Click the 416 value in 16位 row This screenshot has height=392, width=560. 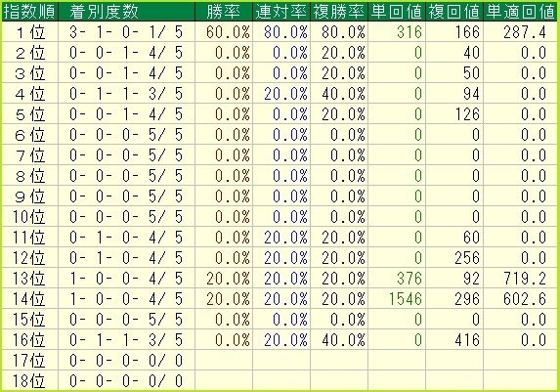coord(467,340)
